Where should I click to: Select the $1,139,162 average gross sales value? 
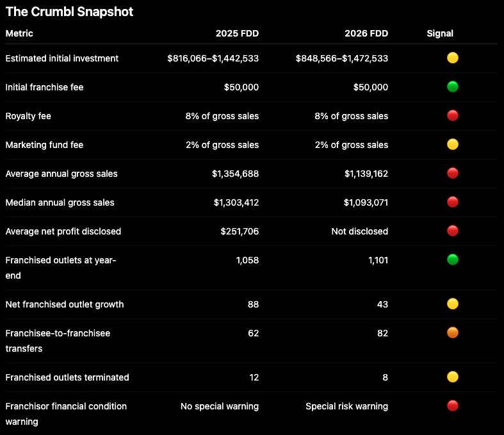[366, 174]
